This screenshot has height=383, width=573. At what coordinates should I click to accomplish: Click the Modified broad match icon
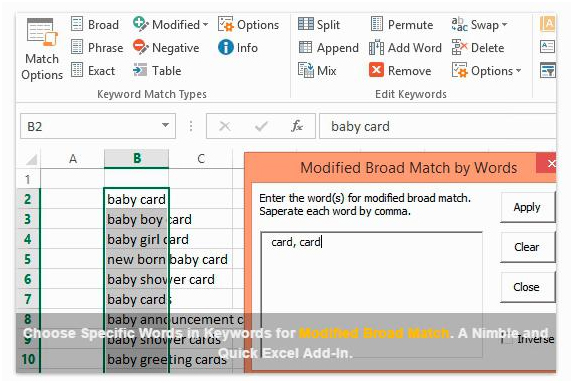(x=140, y=24)
